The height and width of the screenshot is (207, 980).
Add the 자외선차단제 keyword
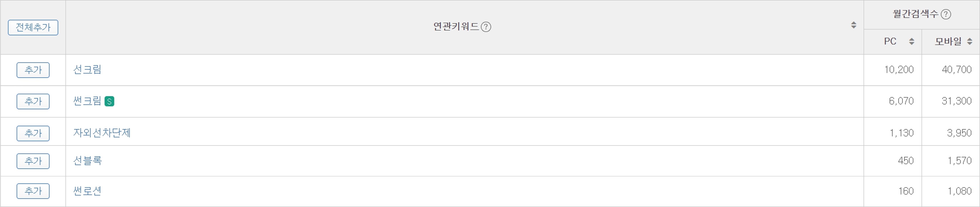(33, 133)
